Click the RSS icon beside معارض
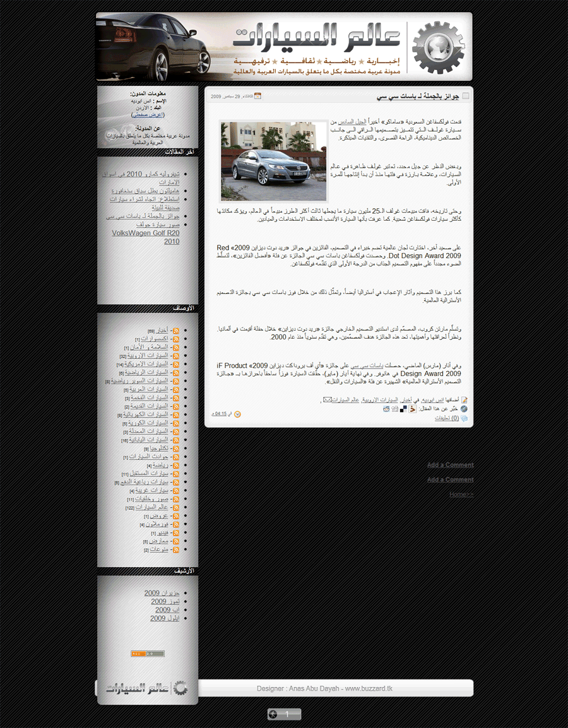This screenshot has width=568, height=728. pyautogui.click(x=176, y=541)
